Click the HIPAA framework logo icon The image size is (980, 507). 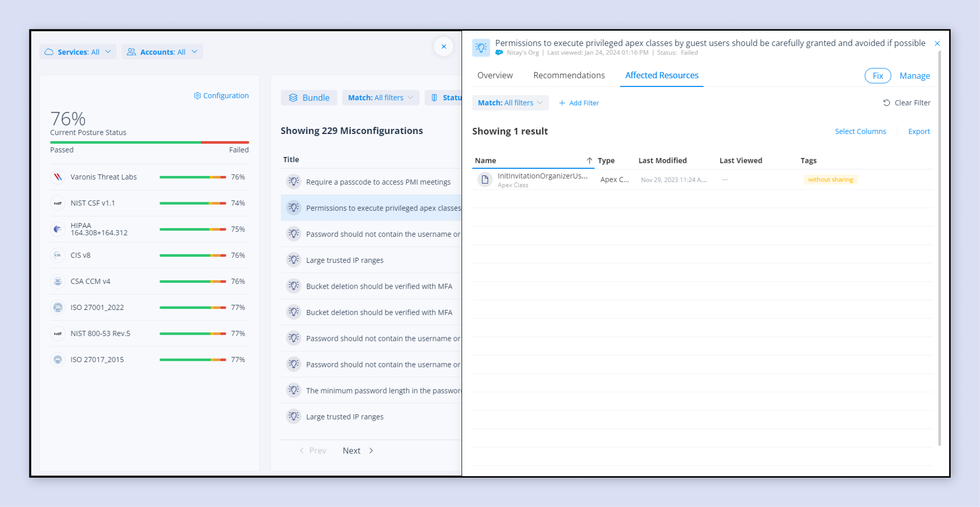[x=58, y=229]
